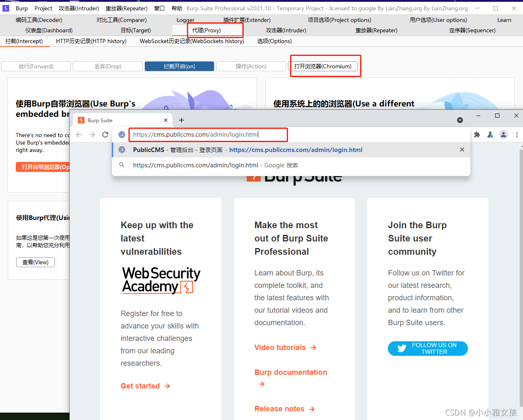Switch to the Logger tab
This screenshot has height=420, width=523.
point(185,20)
